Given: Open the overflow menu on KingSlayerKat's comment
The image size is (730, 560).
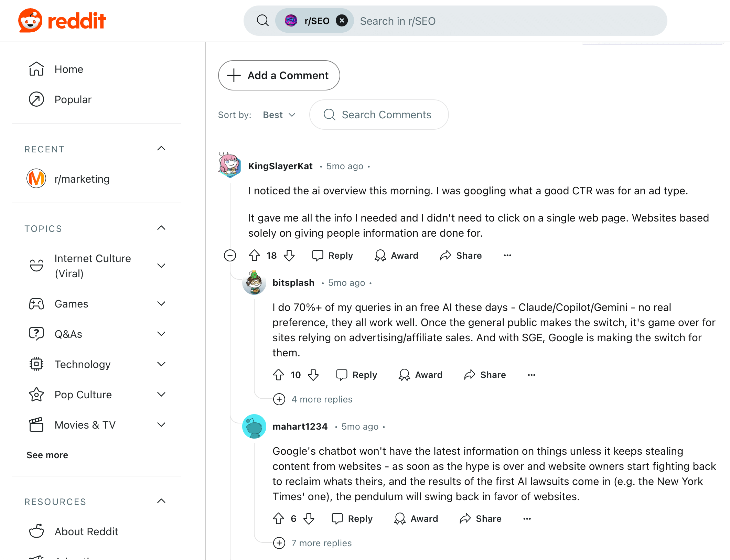Looking at the screenshot, I should tap(507, 255).
